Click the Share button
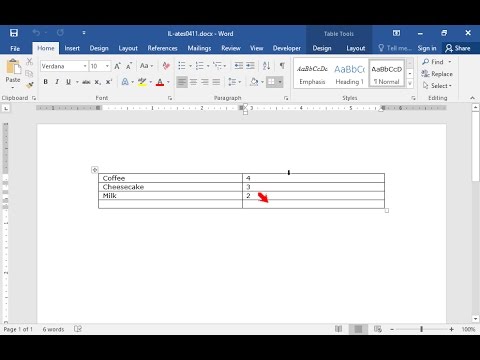 [x=458, y=48]
